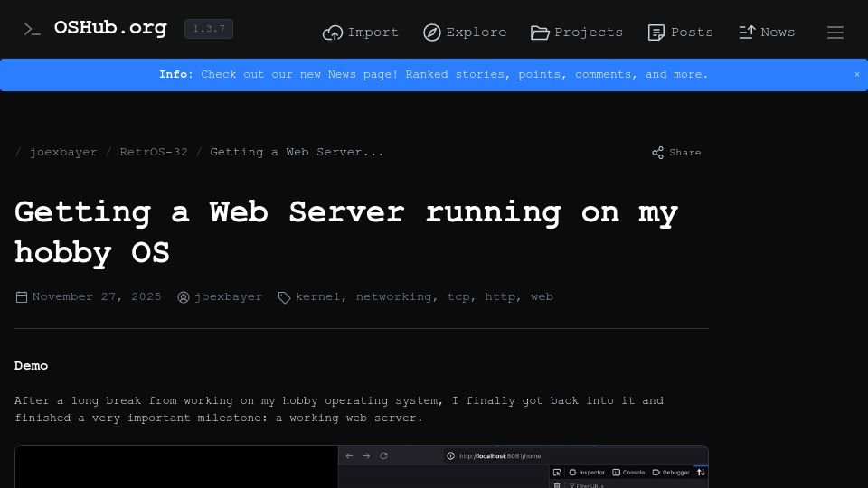Select the networking tag
868x488 pixels.
click(x=393, y=297)
